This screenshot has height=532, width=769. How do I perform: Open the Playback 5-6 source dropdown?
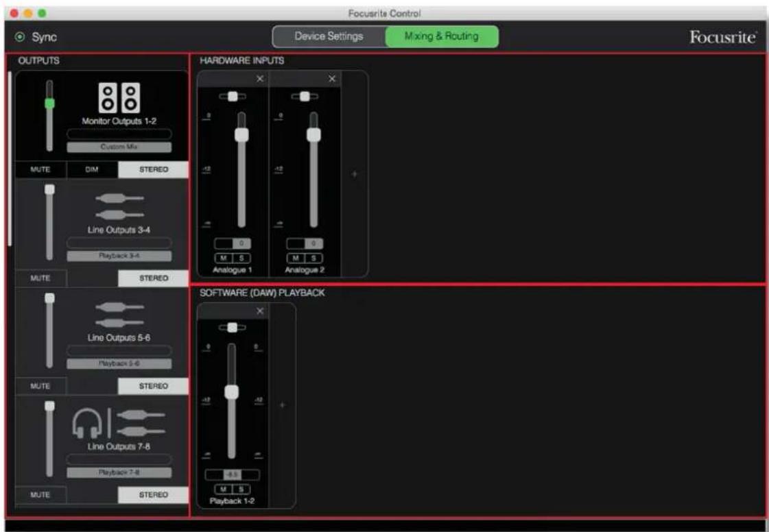tap(119, 363)
